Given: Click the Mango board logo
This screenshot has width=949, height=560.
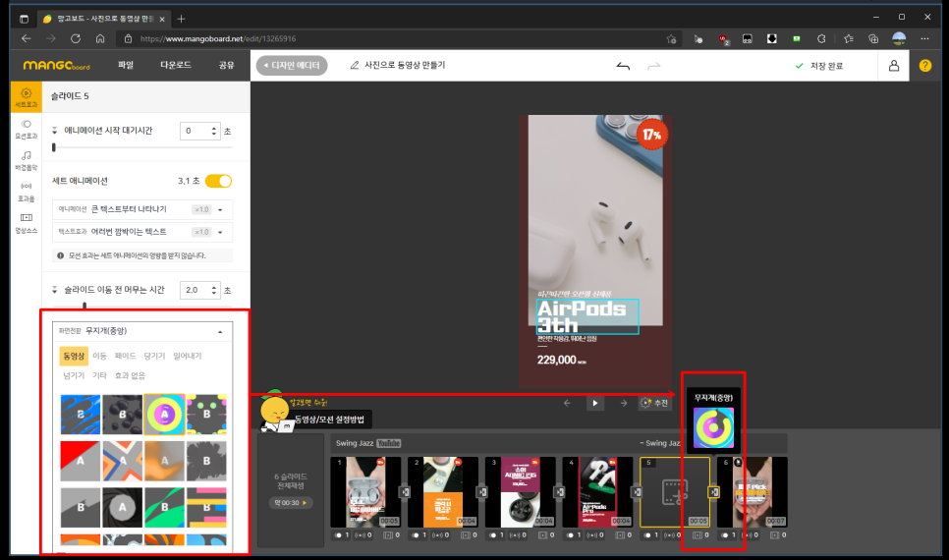Looking at the screenshot, I should (x=56, y=65).
